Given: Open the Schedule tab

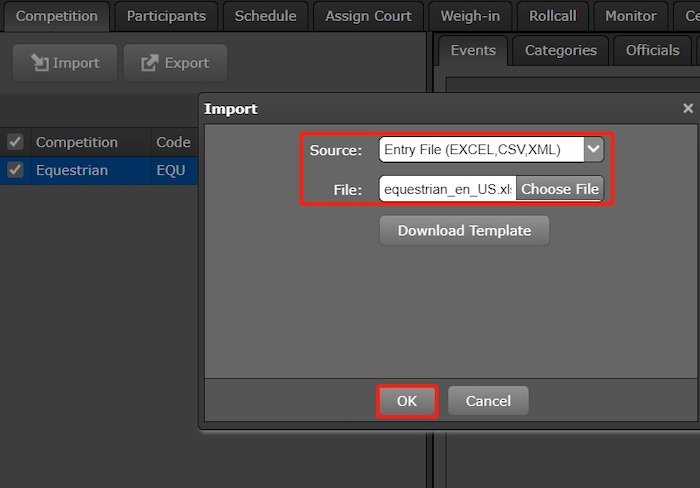Looking at the screenshot, I should (x=265, y=16).
